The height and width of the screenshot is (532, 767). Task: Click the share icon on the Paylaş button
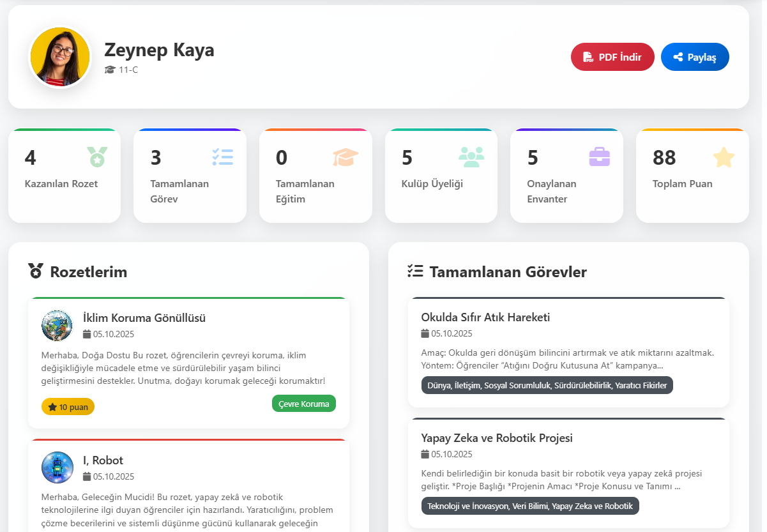678,56
